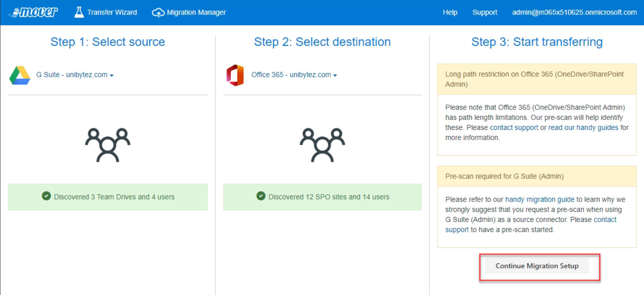
Task: Click the Continue Migration Setup button
Action: (537, 266)
